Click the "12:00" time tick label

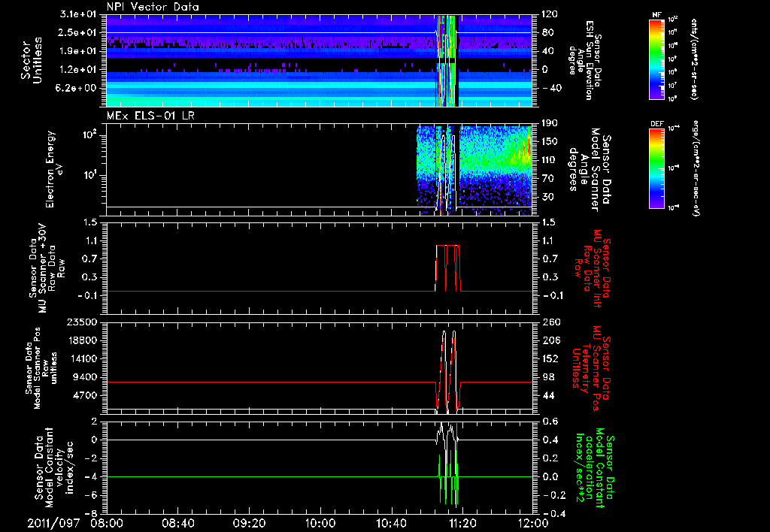(x=533, y=523)
